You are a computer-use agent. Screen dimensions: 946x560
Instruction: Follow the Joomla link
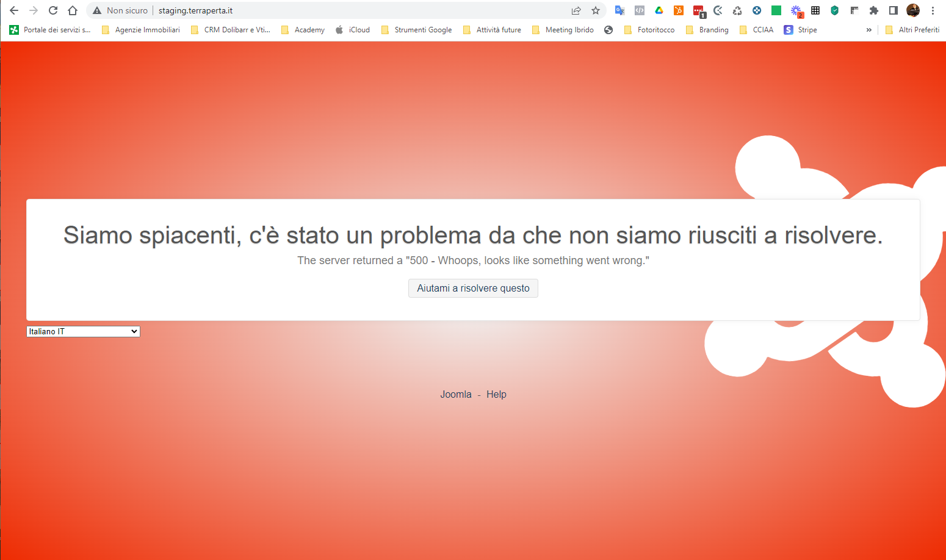tap(456, 394)
